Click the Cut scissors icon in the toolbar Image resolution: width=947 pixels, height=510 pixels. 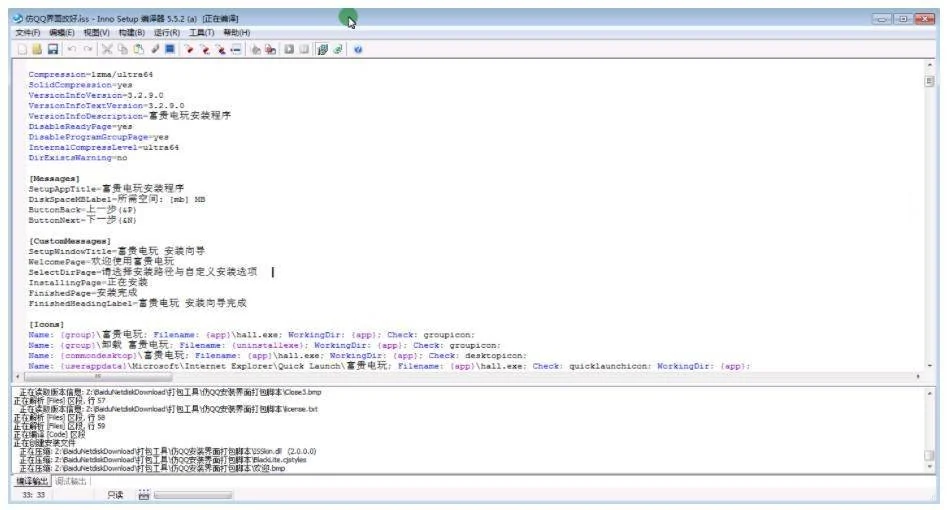click(107, 49)
